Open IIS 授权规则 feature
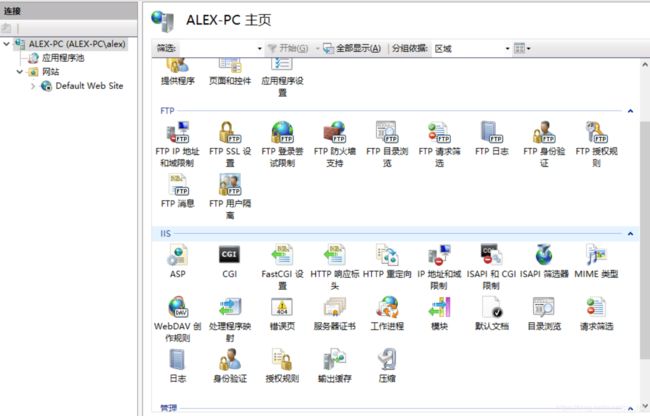This screenshot has height=416, width=650. click(282, 365)
